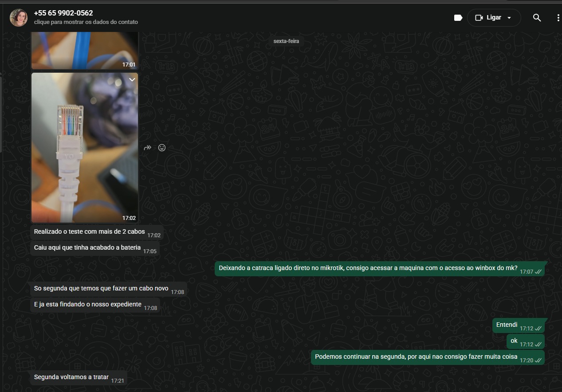Click the Ligar call button label
The image size is (562, 392).
tap(494, 18)
